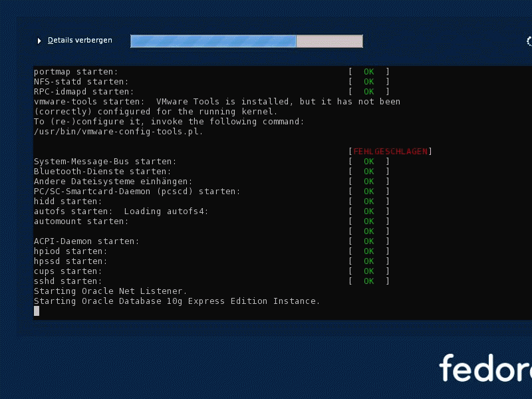Image resolution: width=532 pixels, height=399 pixels.
Task: Select the "System-Message-Bus starten:" line
Action: click(105, 162)
